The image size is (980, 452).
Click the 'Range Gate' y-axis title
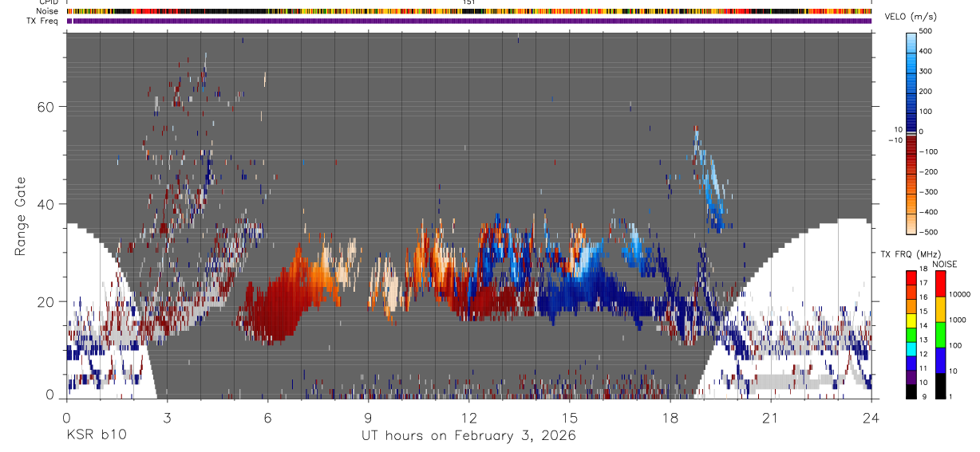[22, 216]
